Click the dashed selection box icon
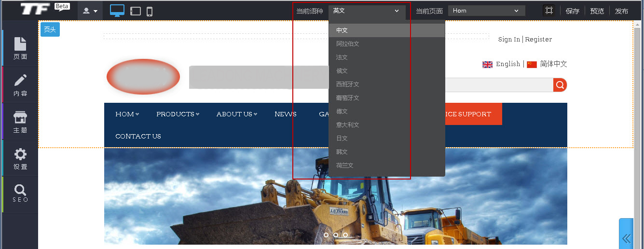The height and width of the screenshot is (249, 644). [548, 11]
